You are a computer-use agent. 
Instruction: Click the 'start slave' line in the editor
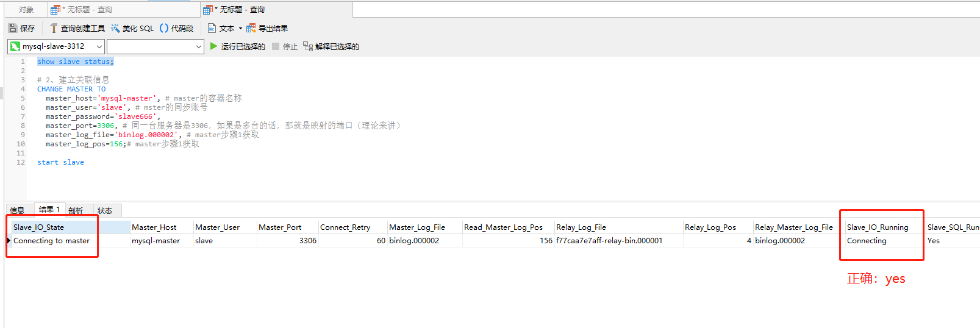click(61, 162)
